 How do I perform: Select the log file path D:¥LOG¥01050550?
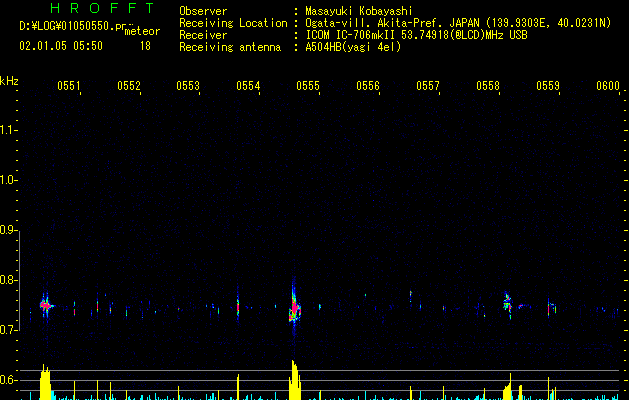click(67, 26)
